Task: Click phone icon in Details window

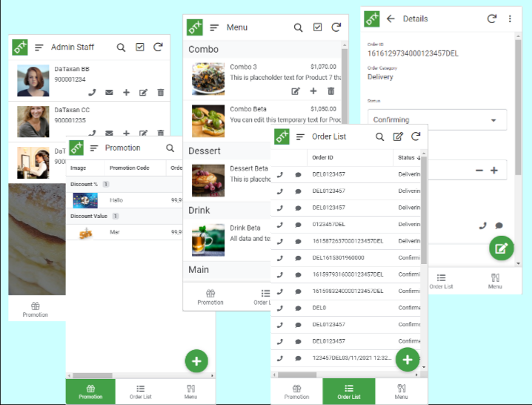Action: pos(482,225)
